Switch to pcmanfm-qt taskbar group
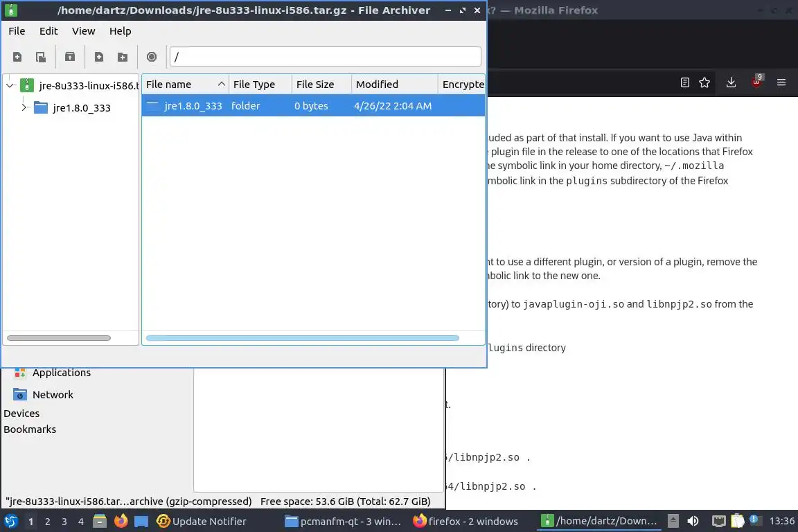798x532 pixels. click(343, 522)
